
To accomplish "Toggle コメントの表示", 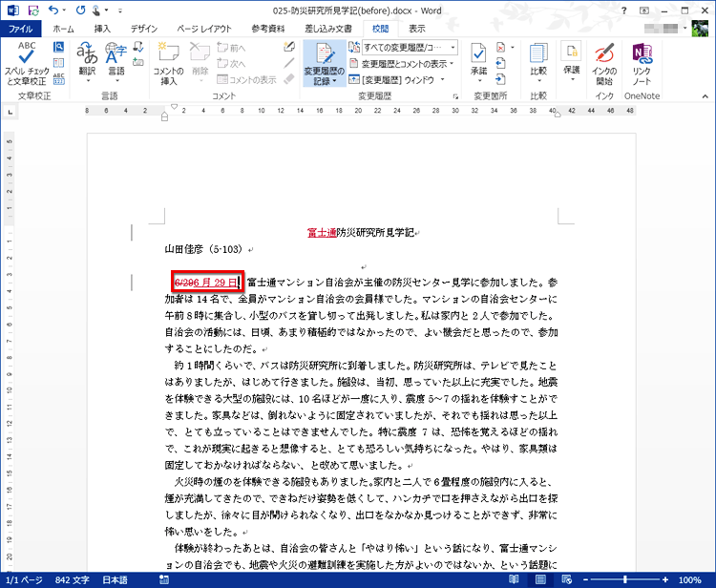I will coord(246,79).
